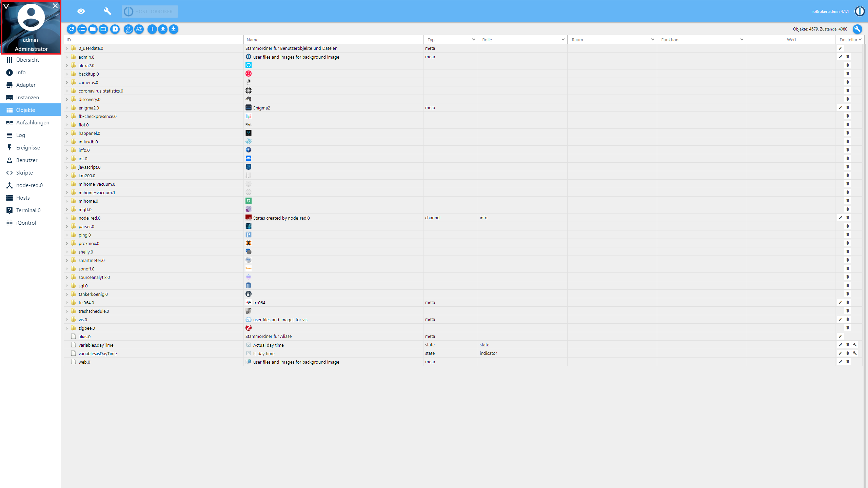The image size is (868, 488).
Task: Click the plus add object button
Action: 152,29
